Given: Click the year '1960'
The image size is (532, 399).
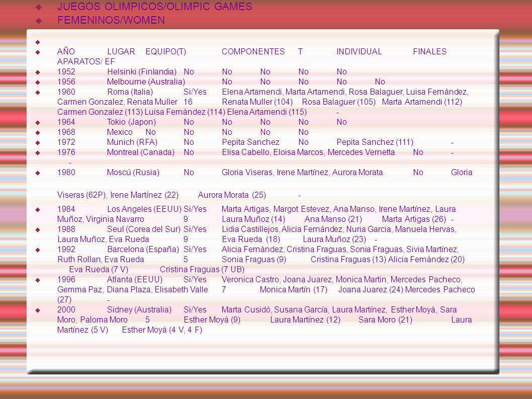Looking at the screenshot, I should (66, 92).
